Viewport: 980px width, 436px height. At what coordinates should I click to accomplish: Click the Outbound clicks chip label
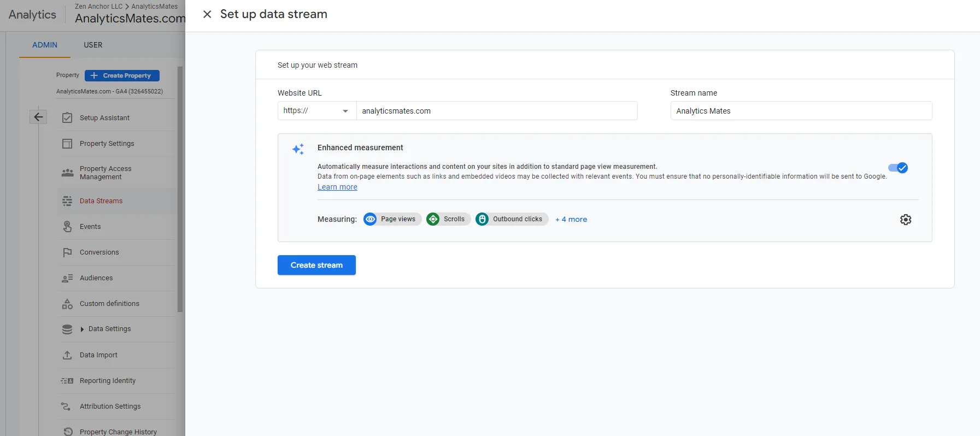pyautogui.click(x=518, y=219)
